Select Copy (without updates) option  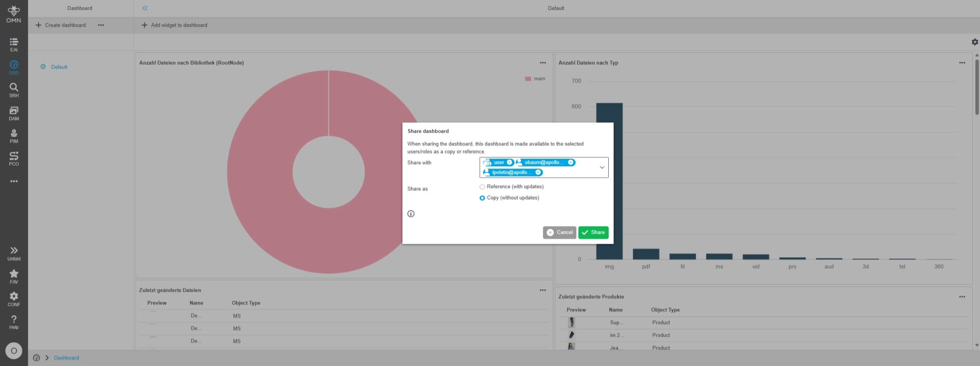click(482, 198)
